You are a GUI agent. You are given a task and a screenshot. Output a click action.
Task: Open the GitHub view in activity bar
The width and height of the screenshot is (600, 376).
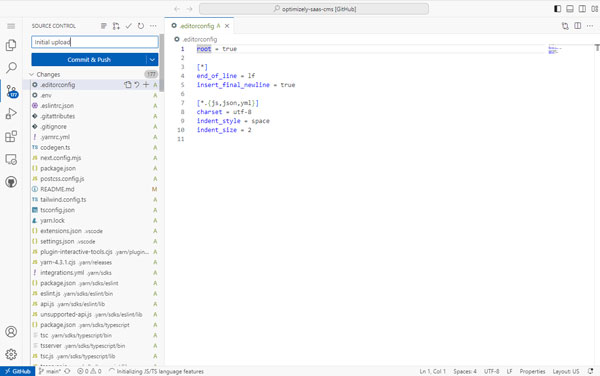coord(11,182)
